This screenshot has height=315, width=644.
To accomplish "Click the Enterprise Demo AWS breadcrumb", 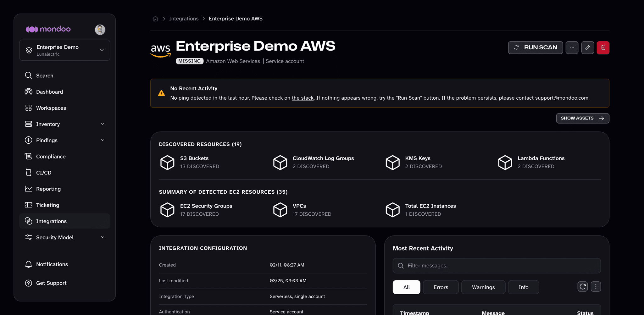I will tap(236, 19).
